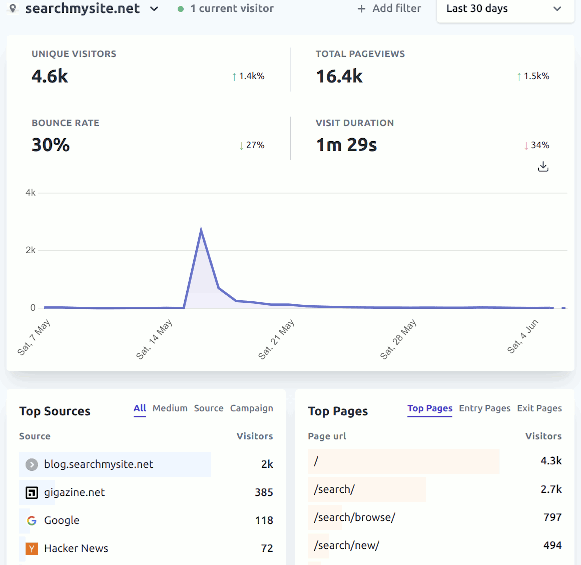The image size is (581, 565).
Task: Switch to the Entry Pages tab
Action: [x=485, y=408]
